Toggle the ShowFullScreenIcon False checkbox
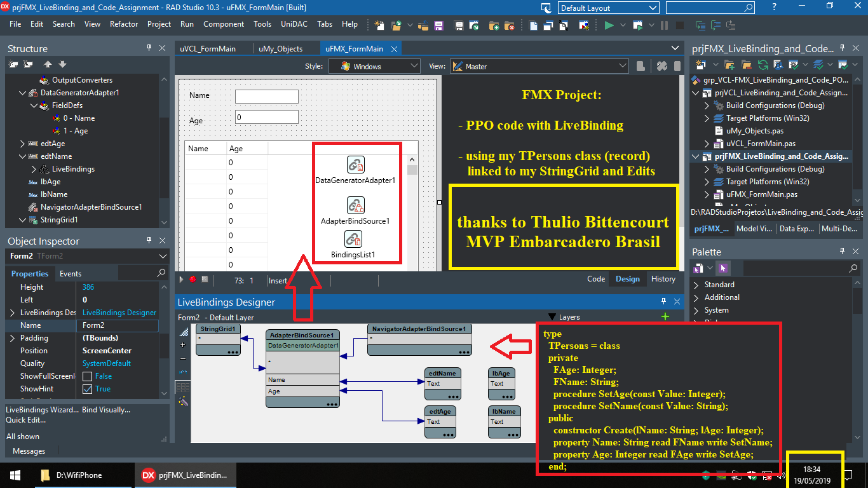 (x=88, y=376)
